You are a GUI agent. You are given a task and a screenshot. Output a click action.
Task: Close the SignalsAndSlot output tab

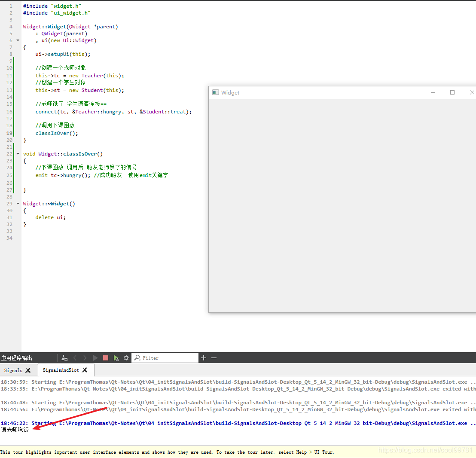85,370
